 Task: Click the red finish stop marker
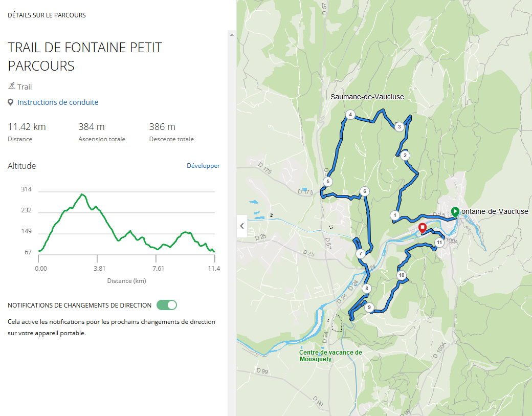pyautogui.click(x=422, y=228)
